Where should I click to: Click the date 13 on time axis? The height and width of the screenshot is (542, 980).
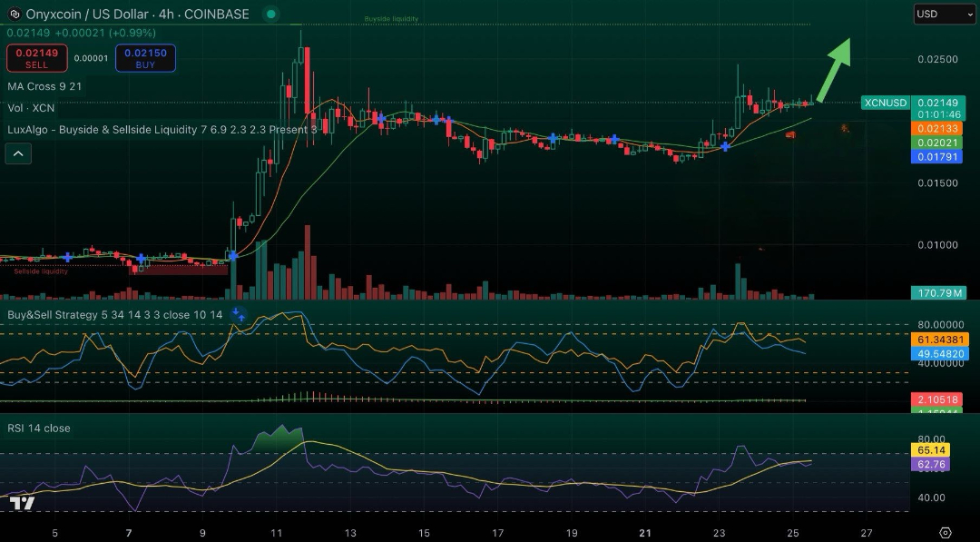click(350, 533)
